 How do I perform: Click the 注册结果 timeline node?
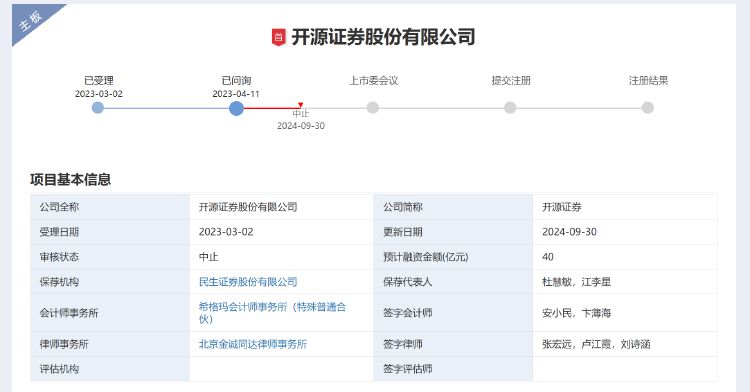648,108
